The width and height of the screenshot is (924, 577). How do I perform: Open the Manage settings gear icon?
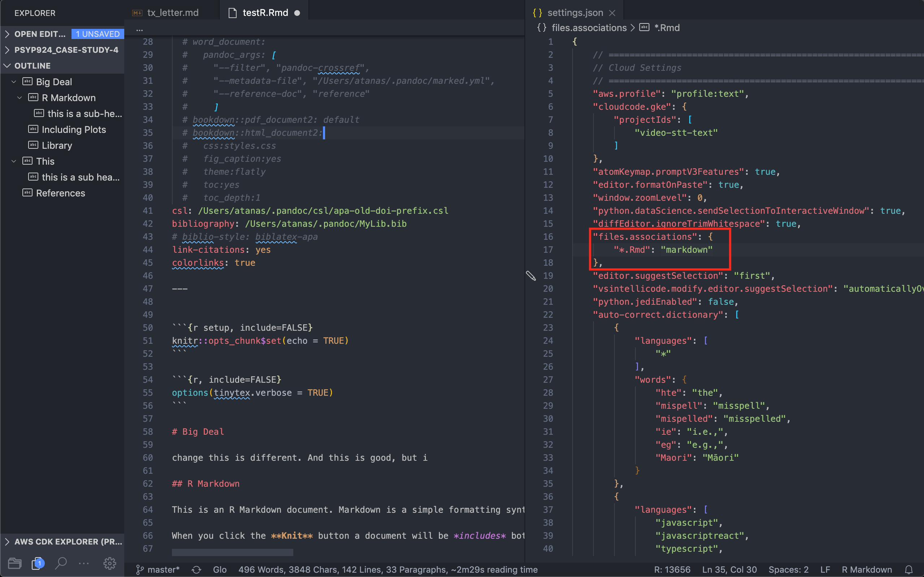(109, 563)
